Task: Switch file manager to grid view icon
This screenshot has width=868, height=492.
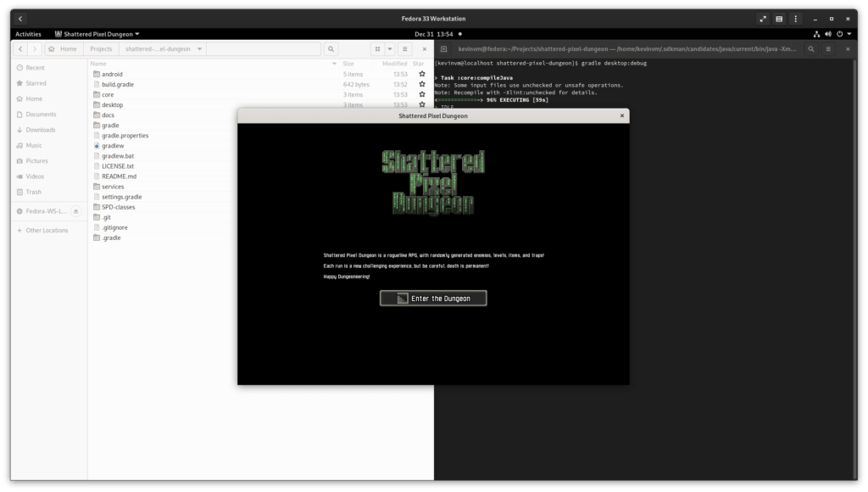Action: click(x=377, y=48)
